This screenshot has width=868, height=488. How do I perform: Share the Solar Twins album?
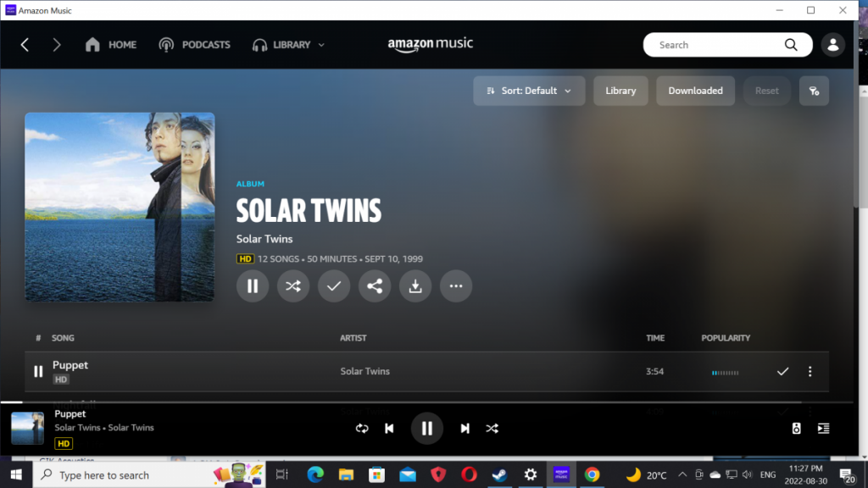374,286
